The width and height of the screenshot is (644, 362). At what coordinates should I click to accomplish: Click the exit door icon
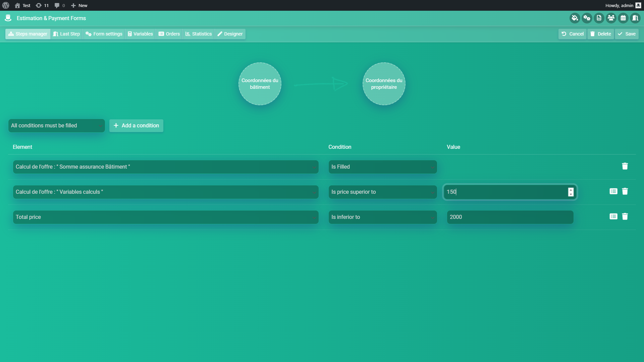coord(635,18)
